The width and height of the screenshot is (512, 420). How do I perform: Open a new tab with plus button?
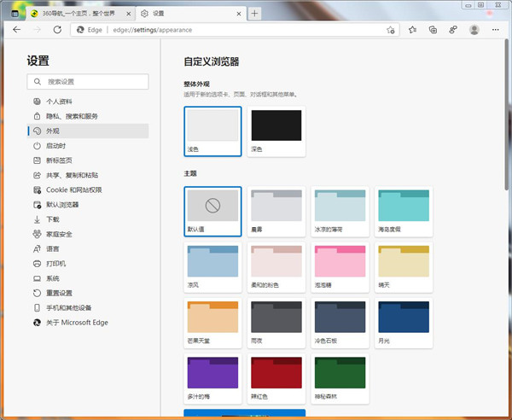pyautogui.click(x=255, y=13)
